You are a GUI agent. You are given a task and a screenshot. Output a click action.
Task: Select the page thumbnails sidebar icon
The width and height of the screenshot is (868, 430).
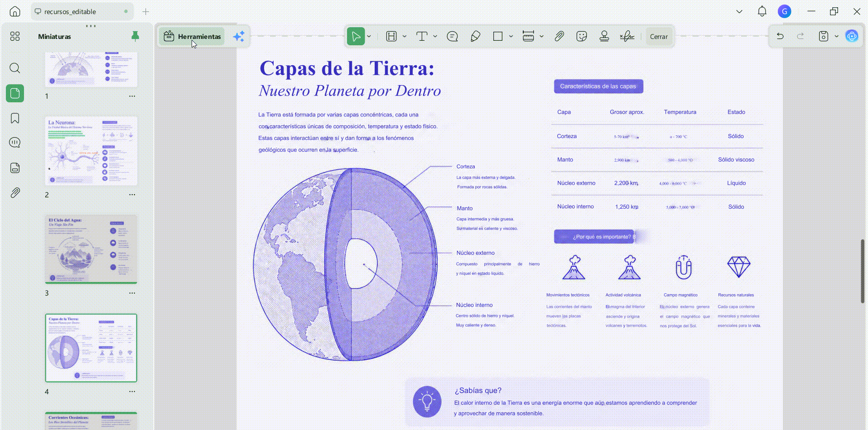click(15, 93)
